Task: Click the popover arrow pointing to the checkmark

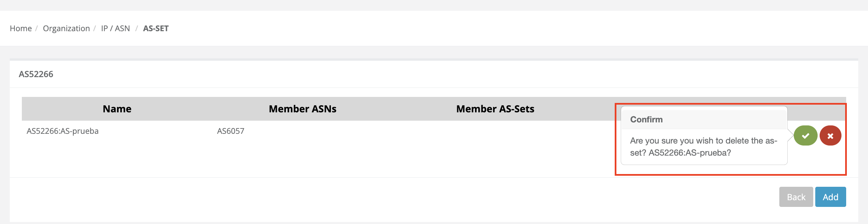Action: 790,135
